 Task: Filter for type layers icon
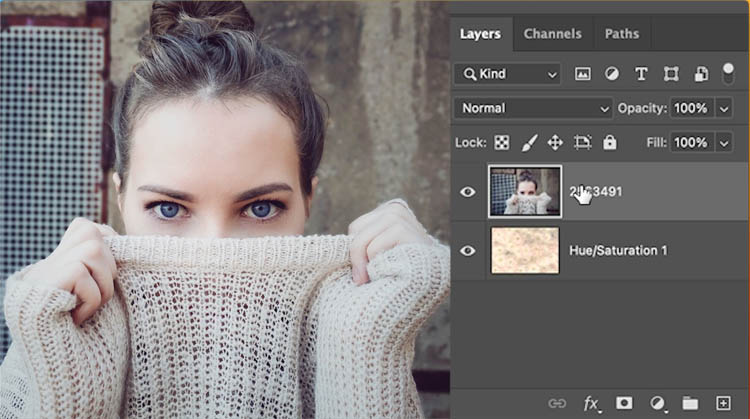coord(641,74)
